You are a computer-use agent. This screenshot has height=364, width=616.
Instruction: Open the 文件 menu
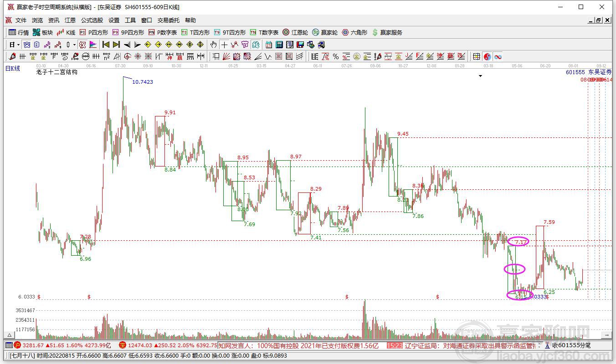pos(21,20)
